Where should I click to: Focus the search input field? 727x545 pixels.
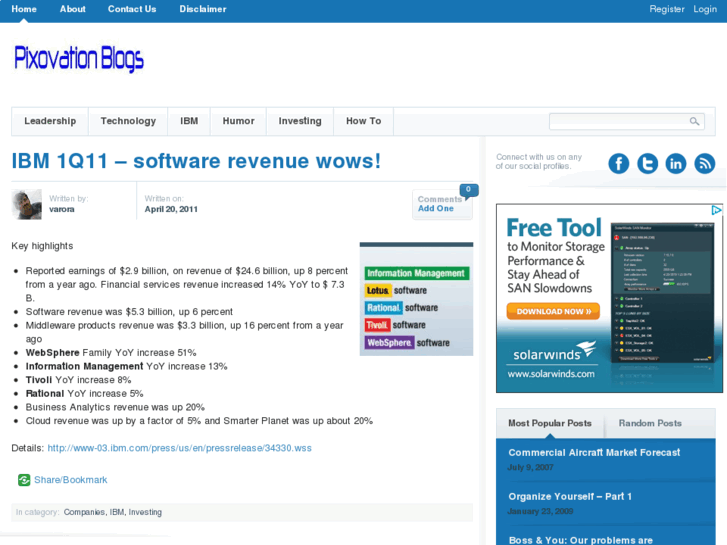click(x=619, y=122)
